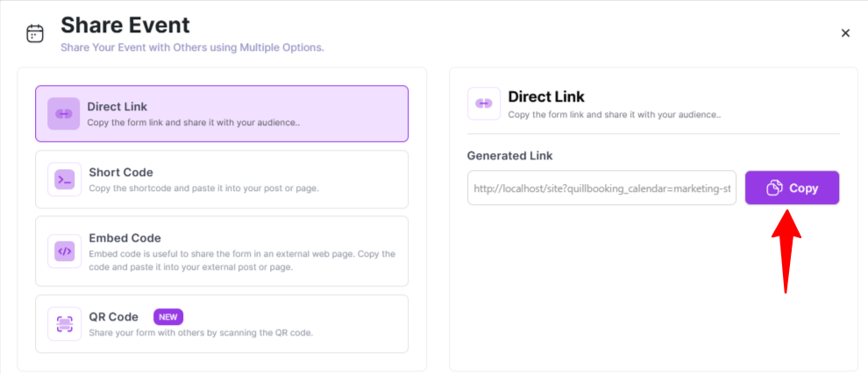The height and width of the screenshot is (374, 868).
Task: Click the Embed Code description text
Action: (241, 260)
